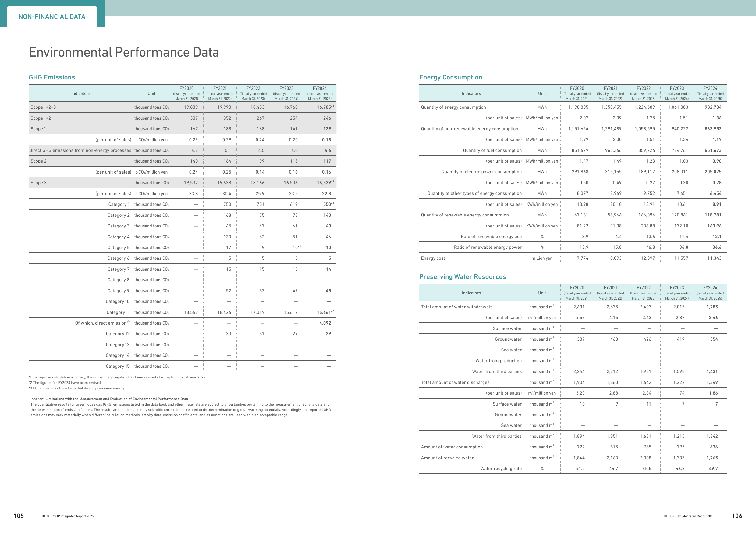Click Total amount of water withdrawals label
The image size is (756, 534).
[456, 307]
